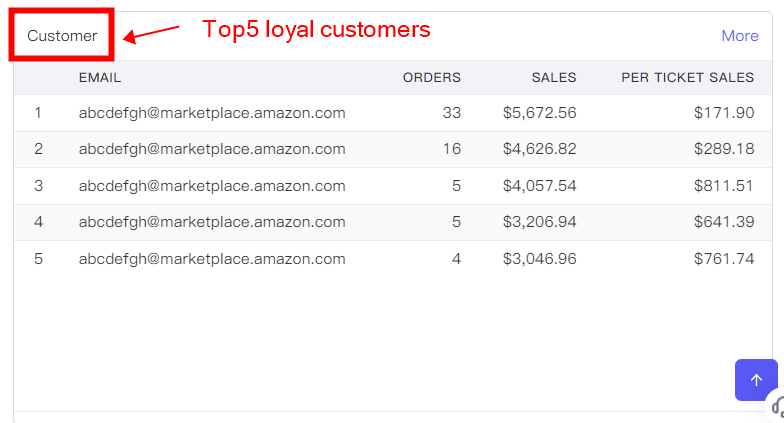
Task: Click the 33 orders count cell
Action: coord(452,113)
